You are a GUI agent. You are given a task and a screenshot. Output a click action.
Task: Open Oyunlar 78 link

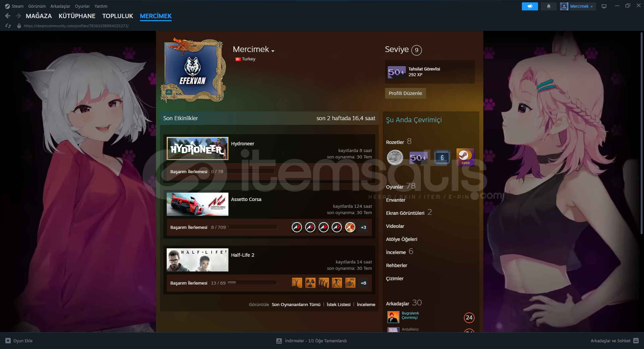coord(400,186)
